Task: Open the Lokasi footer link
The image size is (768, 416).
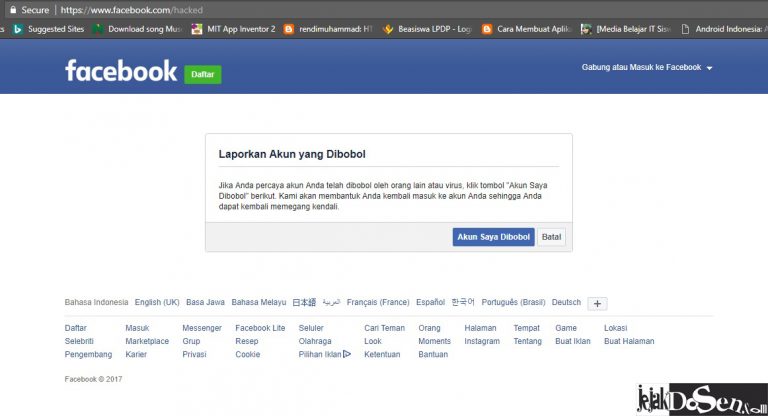Action: point(615,328)
